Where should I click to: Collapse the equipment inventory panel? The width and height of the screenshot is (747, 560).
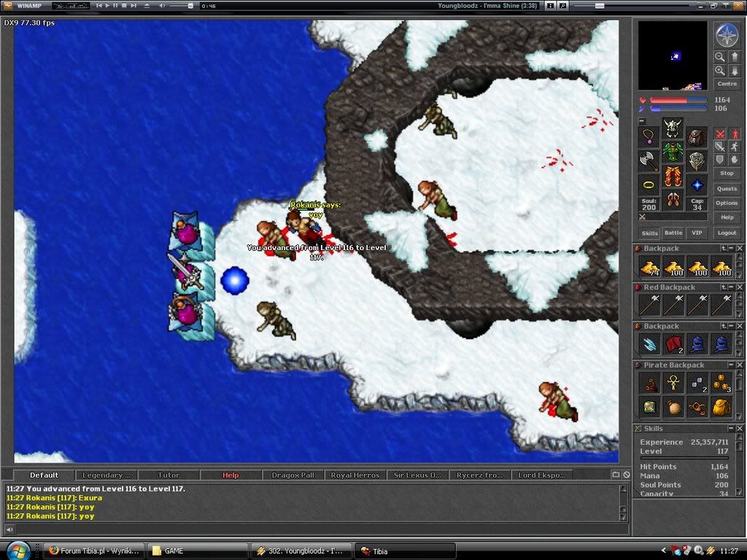[642, 121]
